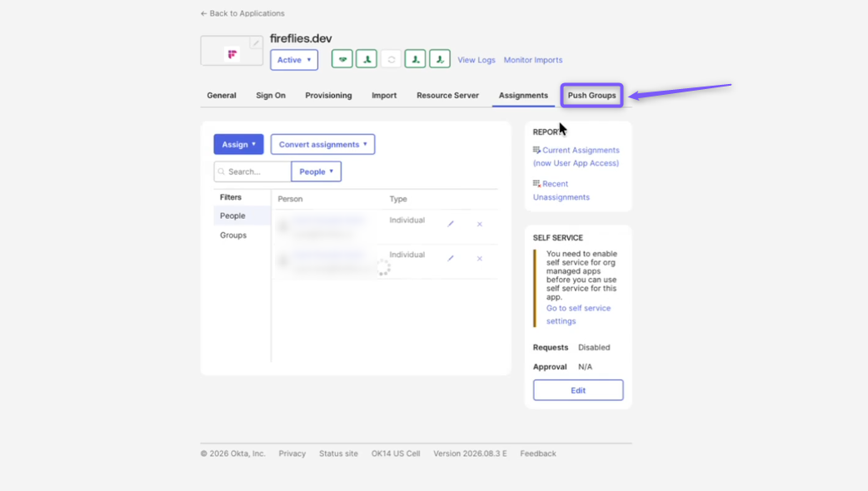Edit the second Individual person's assignment
Viewport: 868px width, 491px height.
click(x=451, y=258)
